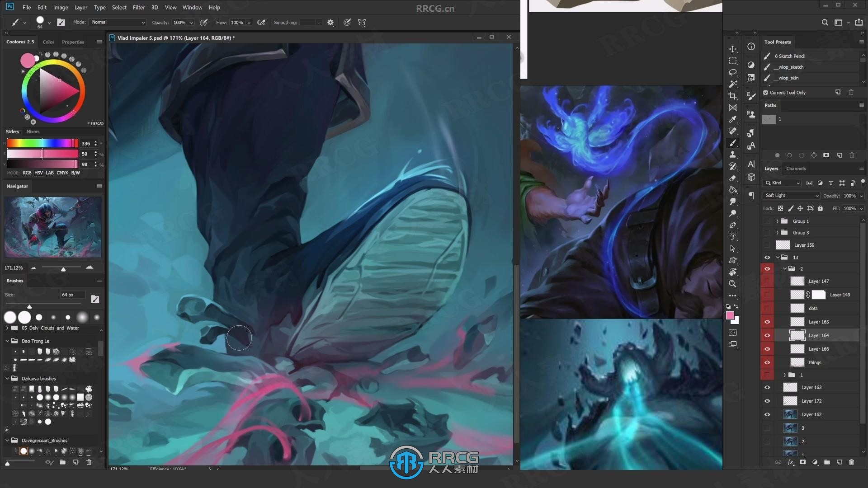Select the History Brush tool

(733, 166)
